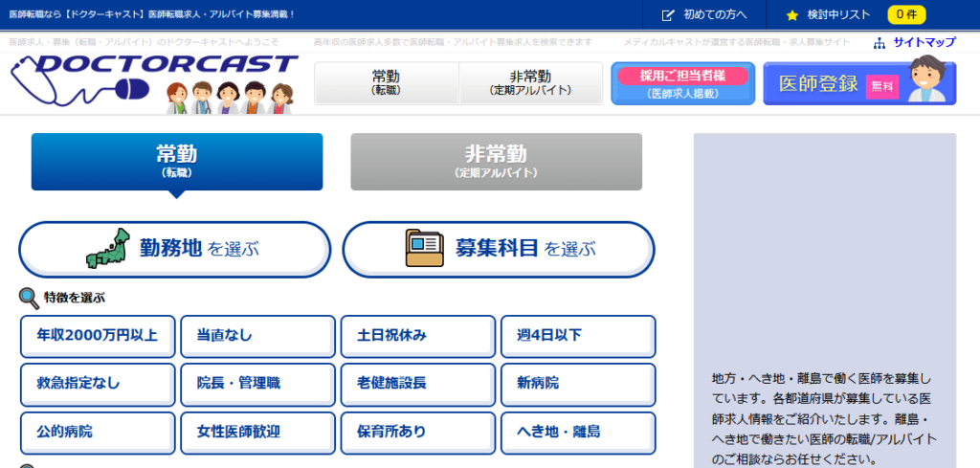Switch to the gray 非常勤 tab

[x=497, y=162]
